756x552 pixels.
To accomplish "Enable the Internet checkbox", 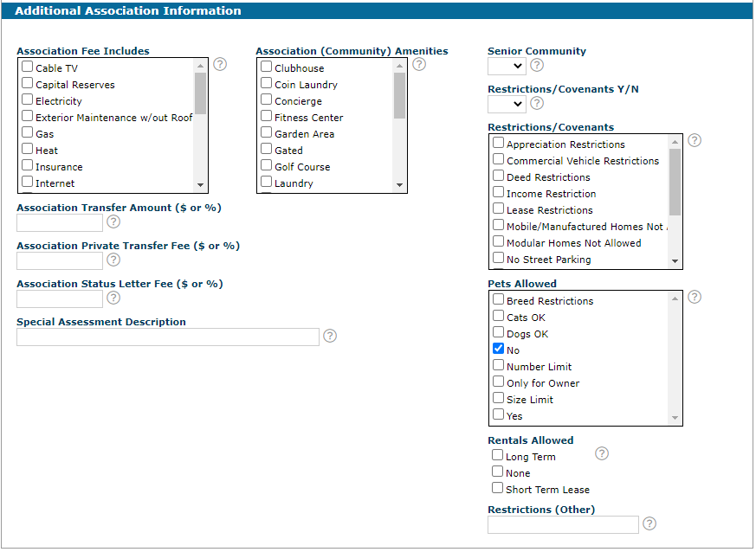I will 28,182.
